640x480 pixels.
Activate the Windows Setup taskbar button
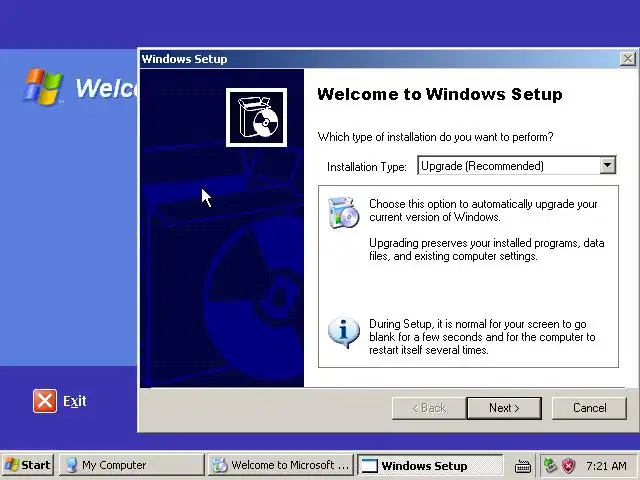[x=430, y=465]
